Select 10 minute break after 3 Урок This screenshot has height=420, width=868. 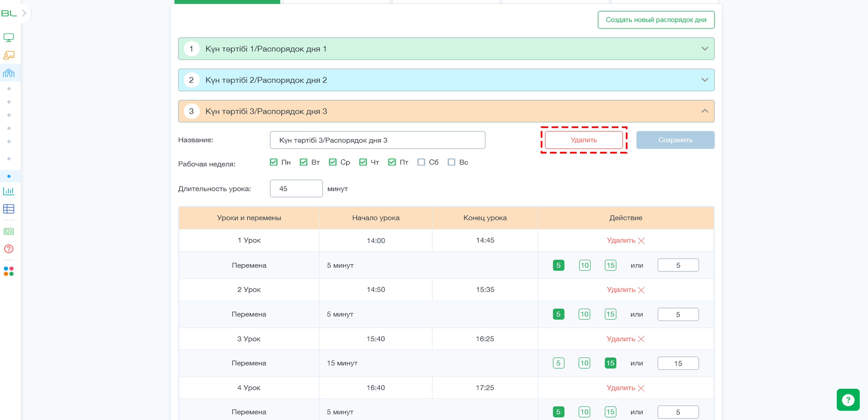coord(585,363)
